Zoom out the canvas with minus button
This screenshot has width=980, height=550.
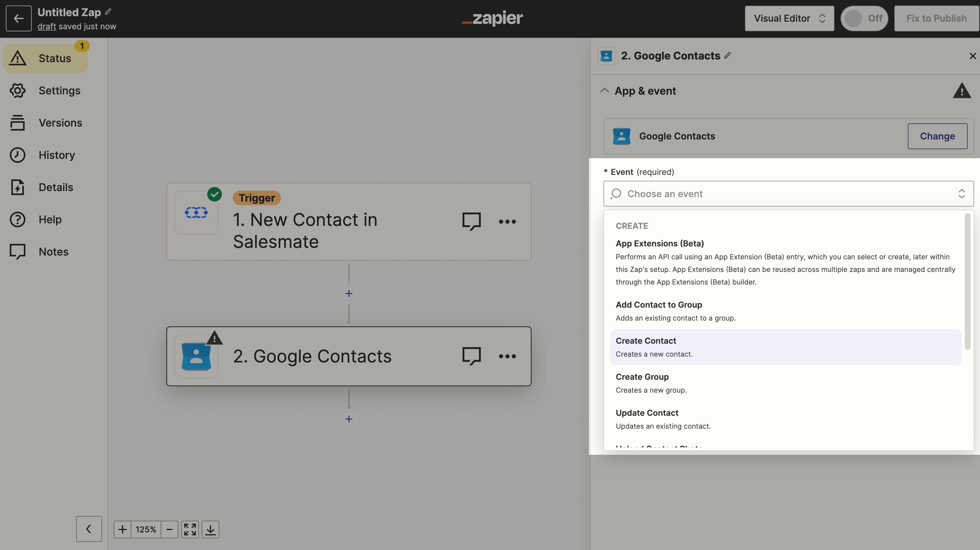click(x=170, y=529)
